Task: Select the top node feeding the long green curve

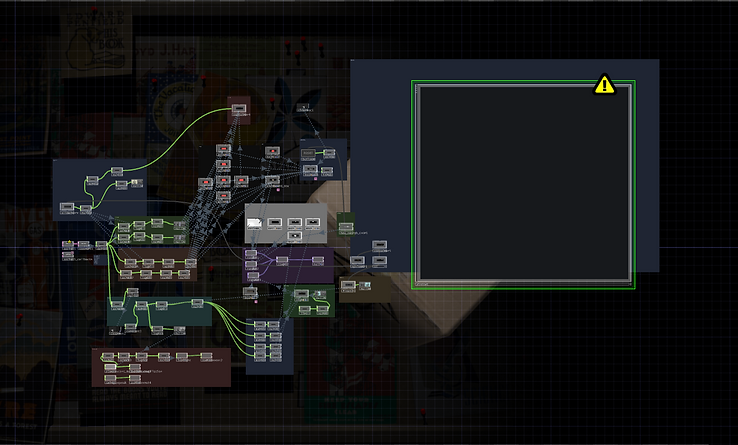Action: click(x=117, y=170)
